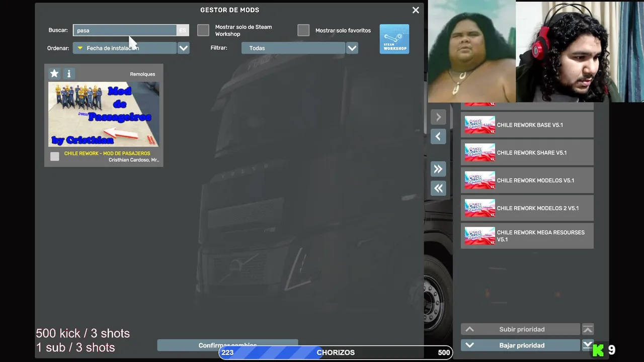Click the Subir prioridad button
Image resolution: width=644 pixels, height=362 pixels.
click(521, 329)
